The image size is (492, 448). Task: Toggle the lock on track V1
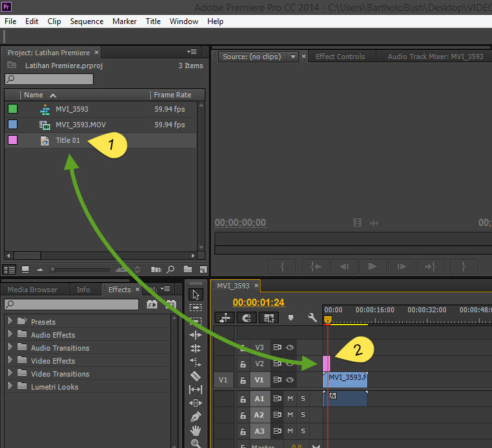point(243,380)
